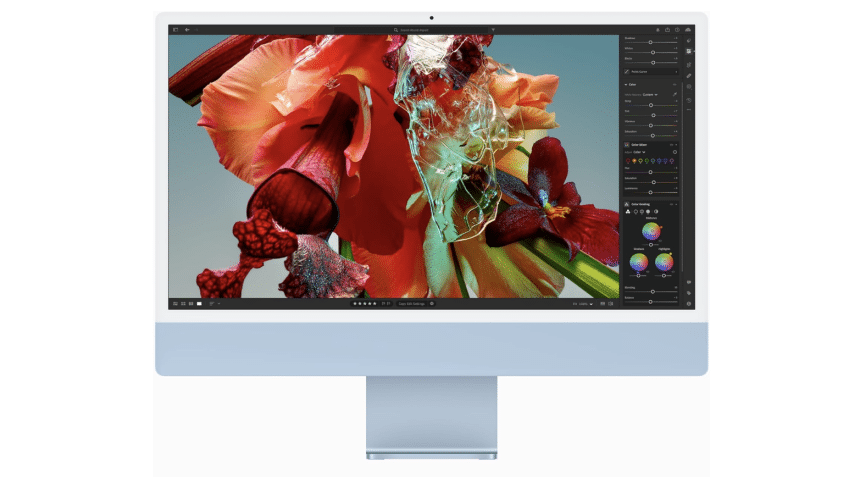This screenshot has height=477, width=860.
Task: Collapse the Color section triangle
Action: (626, 84)
